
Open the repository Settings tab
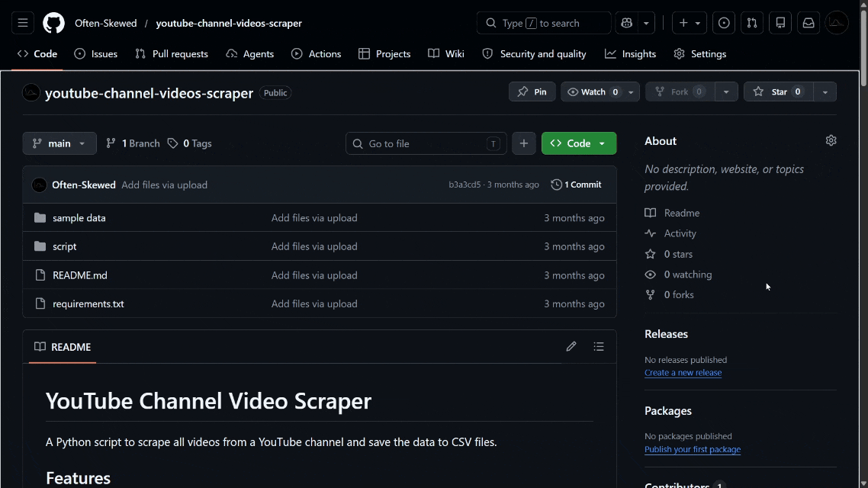tap(700, 53)
